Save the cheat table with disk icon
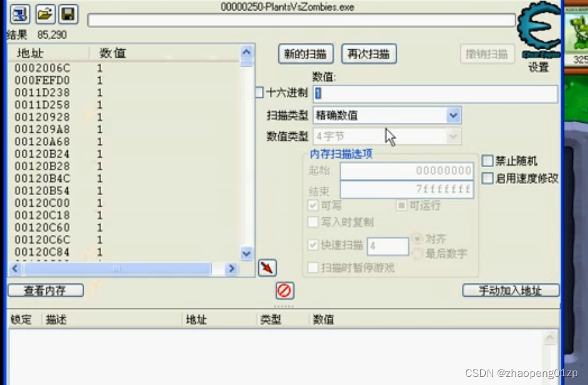Viewport: 588px width, 385px height. 67,14
